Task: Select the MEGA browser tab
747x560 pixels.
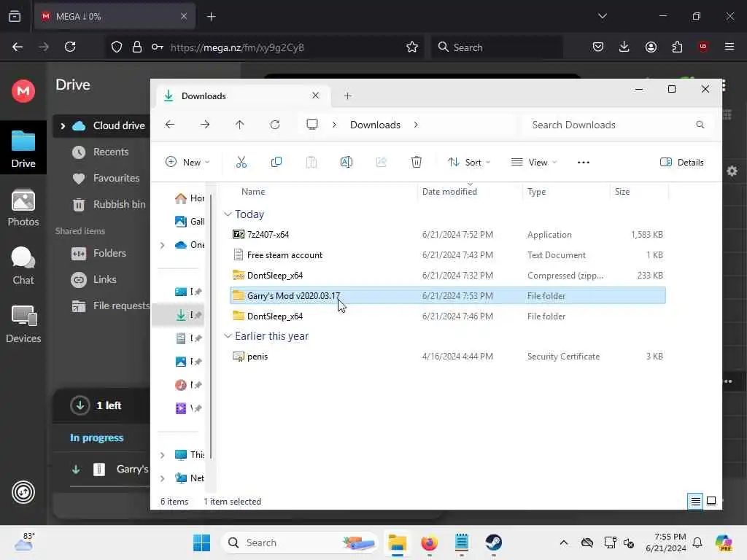Action: click(115, 16)
